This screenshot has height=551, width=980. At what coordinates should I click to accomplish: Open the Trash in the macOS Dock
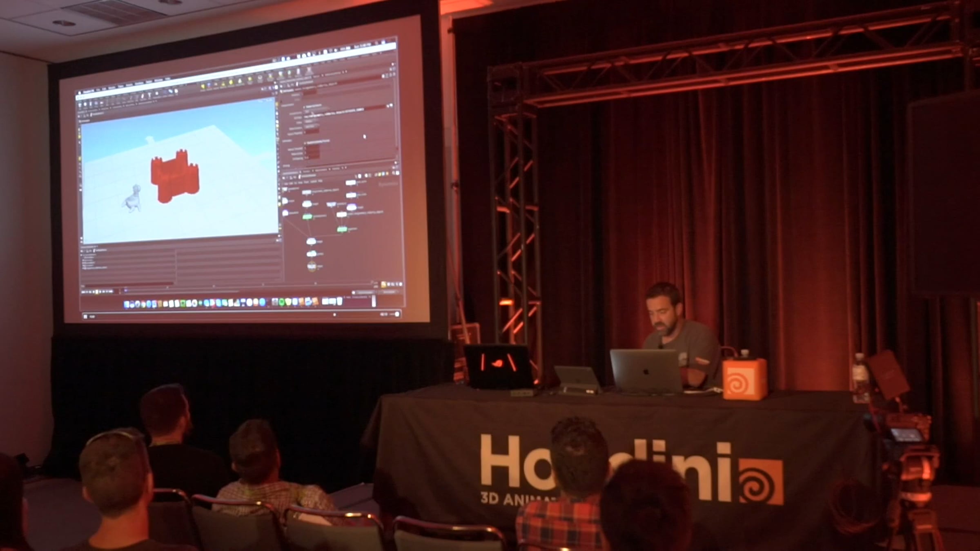pos(339,301)
